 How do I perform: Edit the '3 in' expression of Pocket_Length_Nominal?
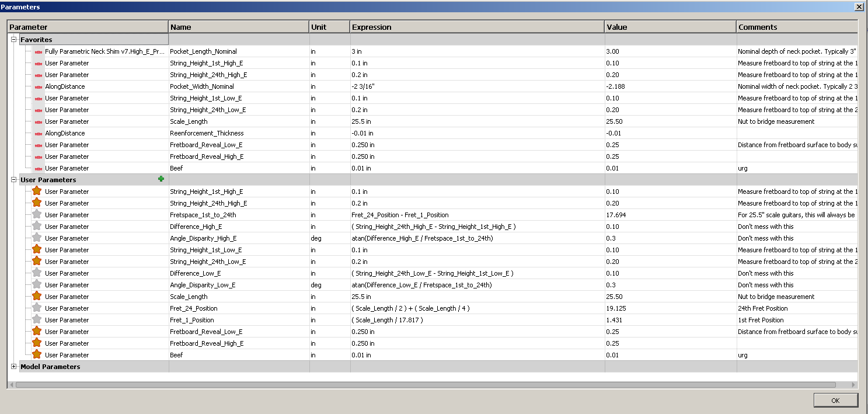click(x=477, y=51)
